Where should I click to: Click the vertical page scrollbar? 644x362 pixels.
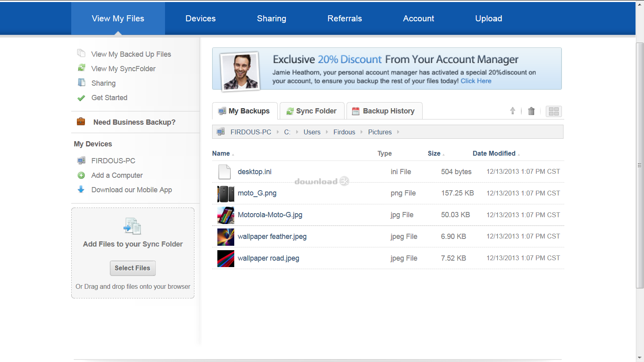point(640,165)
